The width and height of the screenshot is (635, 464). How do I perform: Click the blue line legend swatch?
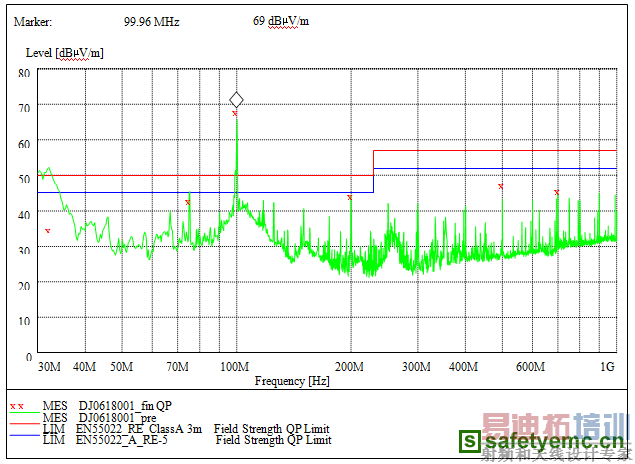point(25,436)
